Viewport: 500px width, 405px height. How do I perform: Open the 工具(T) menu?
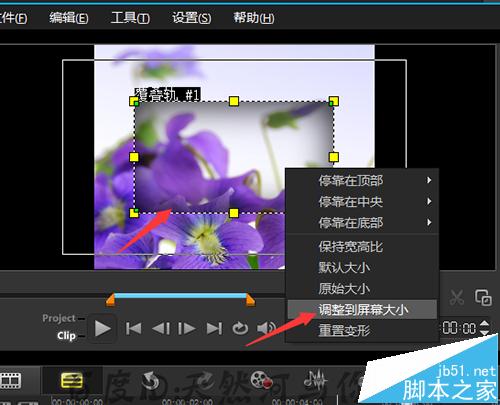tap(130, 17)
